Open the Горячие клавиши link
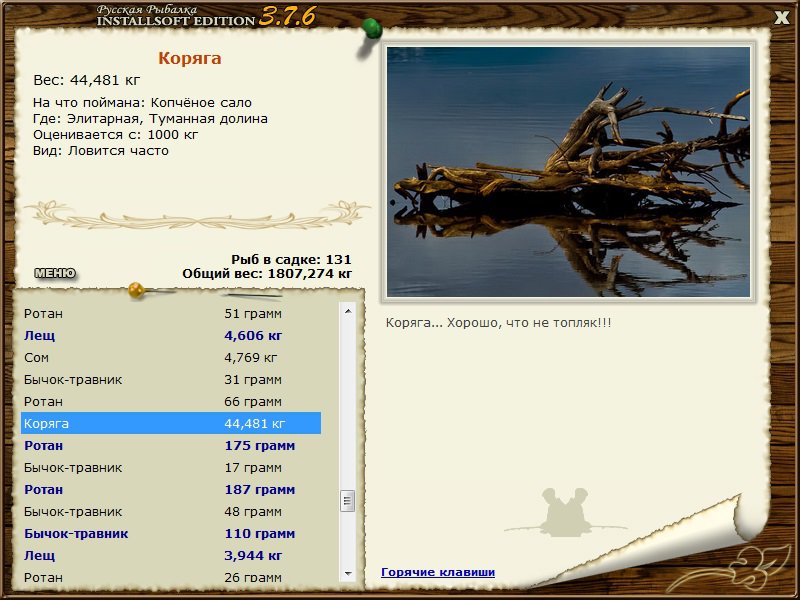Image resolution: width=800 pixels, height=600 pixels. tap(438, 572)
